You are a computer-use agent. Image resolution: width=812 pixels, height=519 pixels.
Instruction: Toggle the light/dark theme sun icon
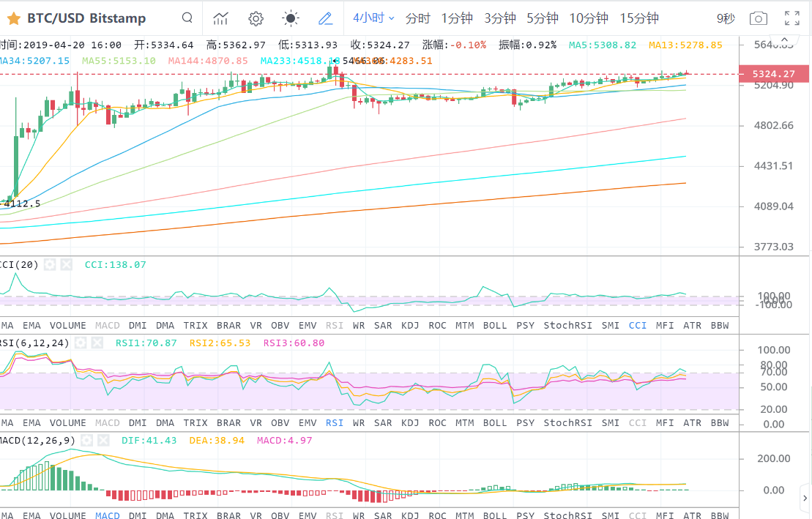pos(291,18)
